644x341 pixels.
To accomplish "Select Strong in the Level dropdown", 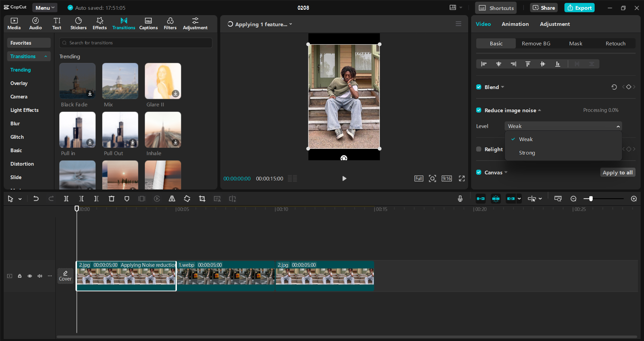I will (x=527, y=153).
